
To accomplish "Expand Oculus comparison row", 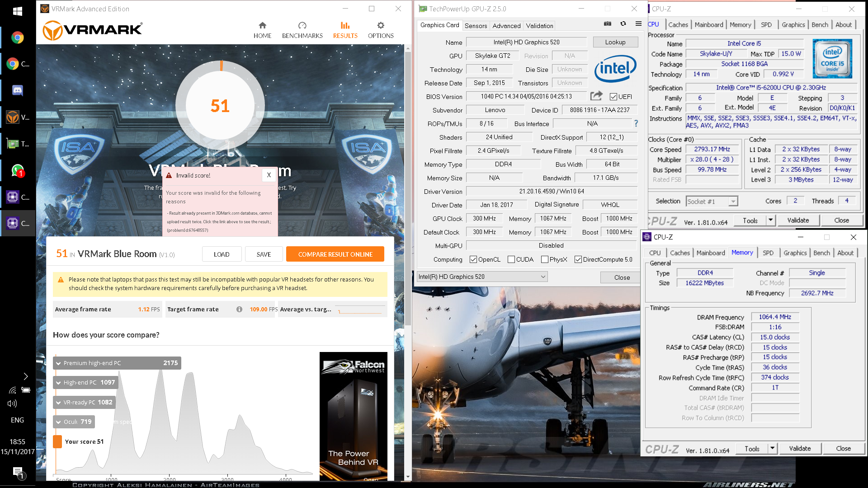I will point(74,422).
